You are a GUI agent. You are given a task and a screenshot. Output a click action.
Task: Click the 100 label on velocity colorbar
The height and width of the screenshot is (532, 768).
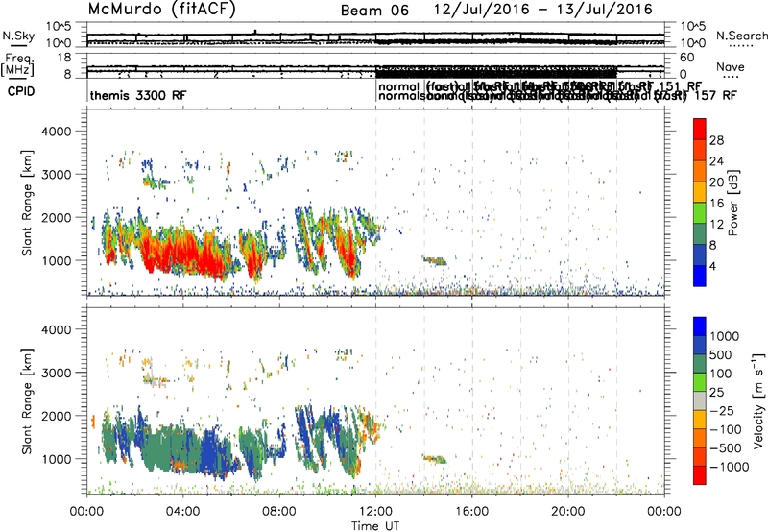[721, 374]
